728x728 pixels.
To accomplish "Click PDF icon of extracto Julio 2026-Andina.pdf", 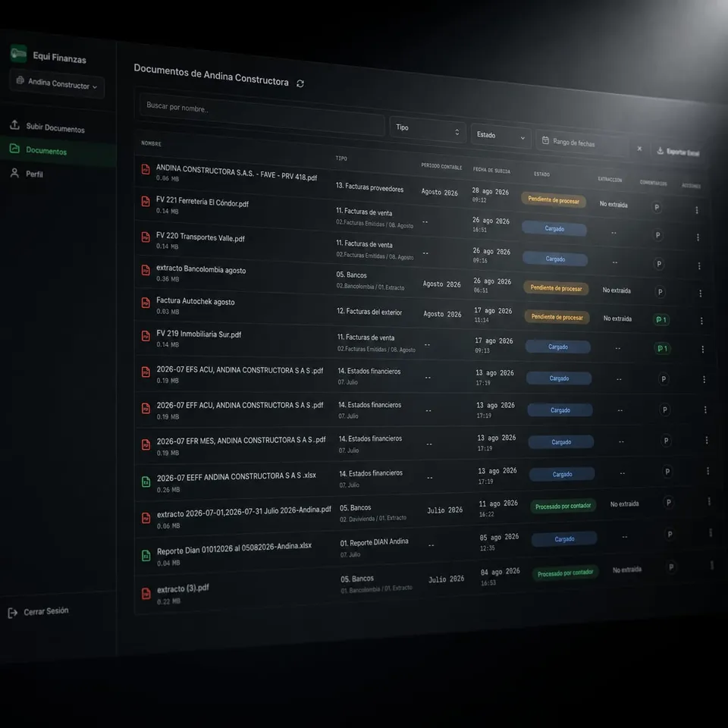I will (x=146, y=518).
